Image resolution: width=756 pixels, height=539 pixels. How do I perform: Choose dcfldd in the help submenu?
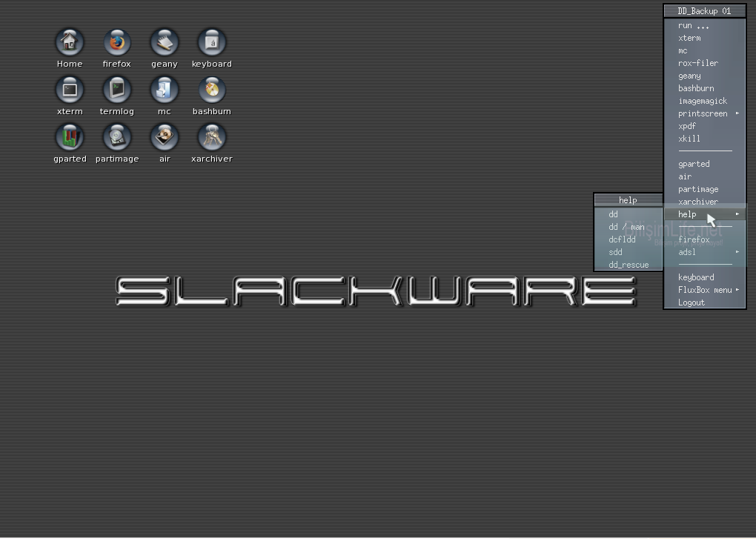pyautogui.click(x=629, y=239)
